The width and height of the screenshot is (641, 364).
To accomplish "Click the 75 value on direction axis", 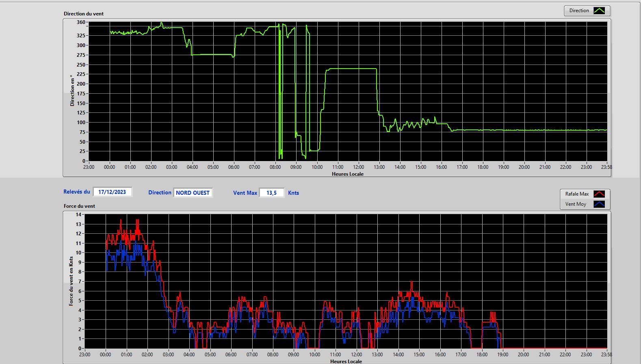I will (x=82, y=132).
